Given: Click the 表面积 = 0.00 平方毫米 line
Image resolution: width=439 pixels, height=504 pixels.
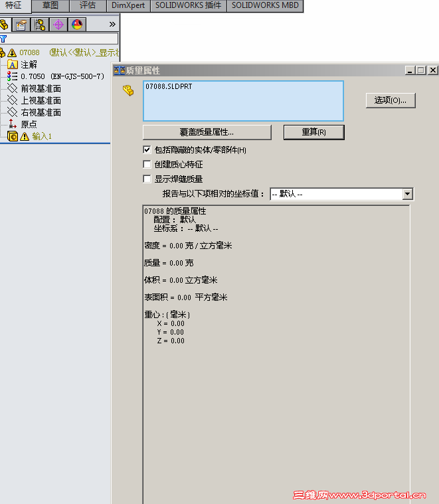Looking at the screenshot, I should (x=186, y=297).
